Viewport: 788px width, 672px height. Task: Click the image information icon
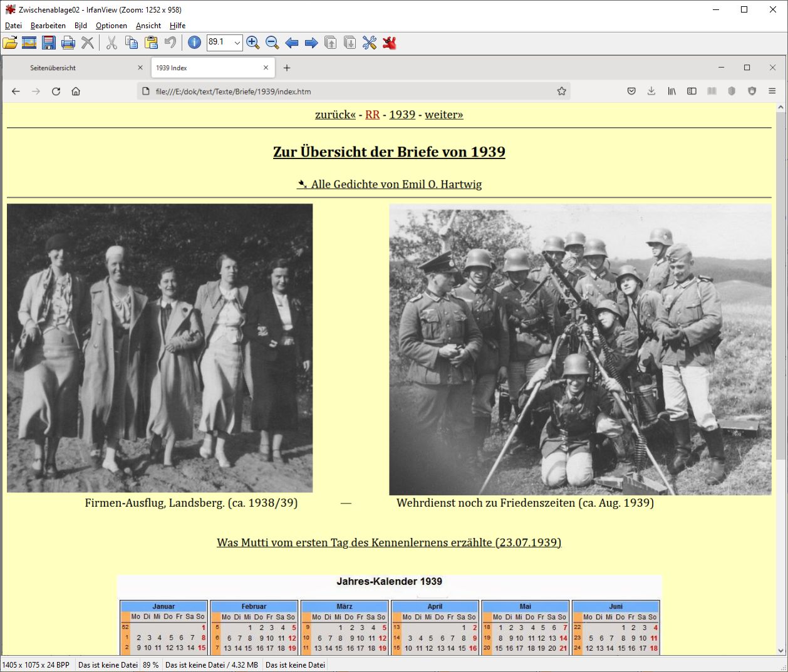tap(194, 43)
